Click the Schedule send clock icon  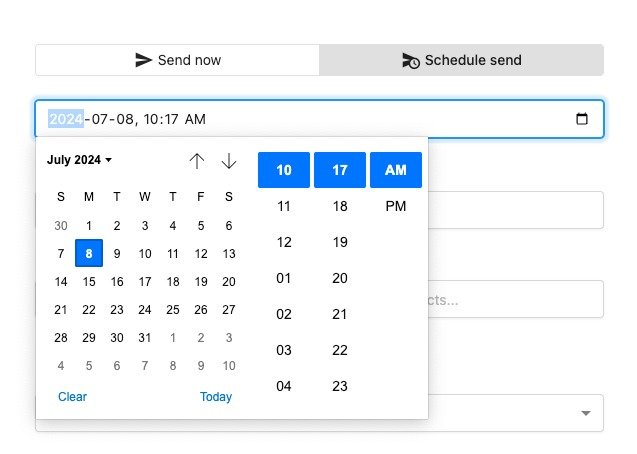click(x=410, y=60)
